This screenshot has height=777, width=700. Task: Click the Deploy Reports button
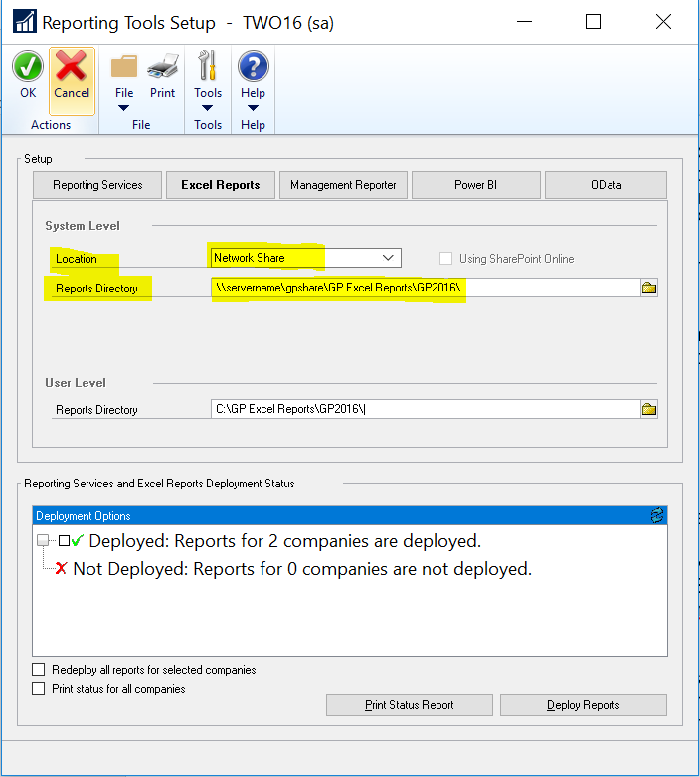(583, 705)
